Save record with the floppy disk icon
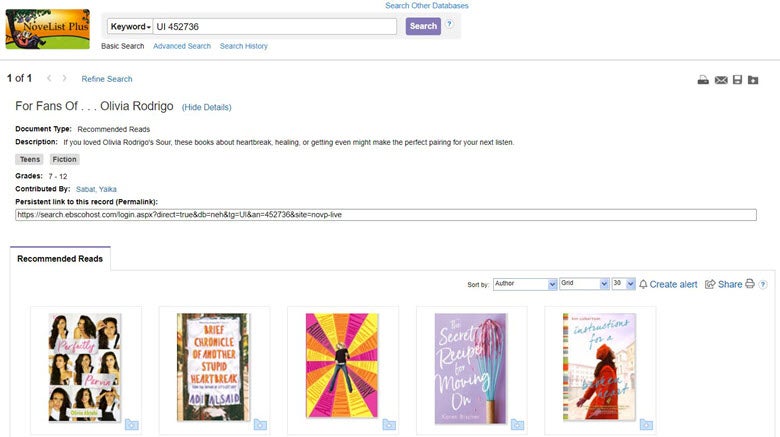This screenshot has width=780, height=437. tap(737, 80)
